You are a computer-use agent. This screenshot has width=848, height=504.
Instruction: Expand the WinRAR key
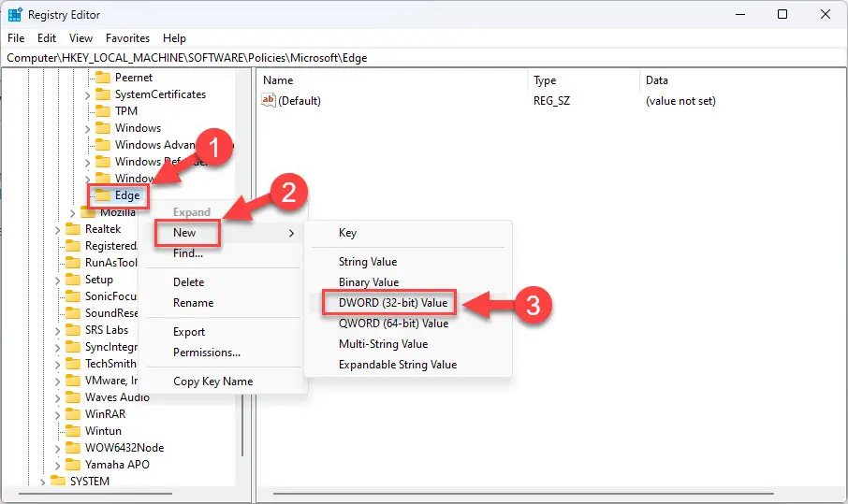pyautogui.click(x=57, y=415)
